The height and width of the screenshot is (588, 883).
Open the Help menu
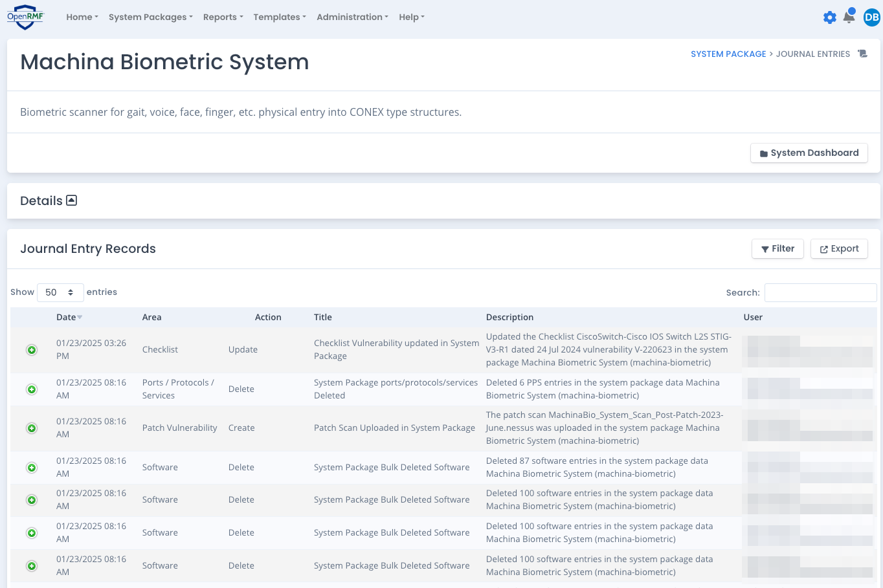pyautogui.click(x=412, y=17)
